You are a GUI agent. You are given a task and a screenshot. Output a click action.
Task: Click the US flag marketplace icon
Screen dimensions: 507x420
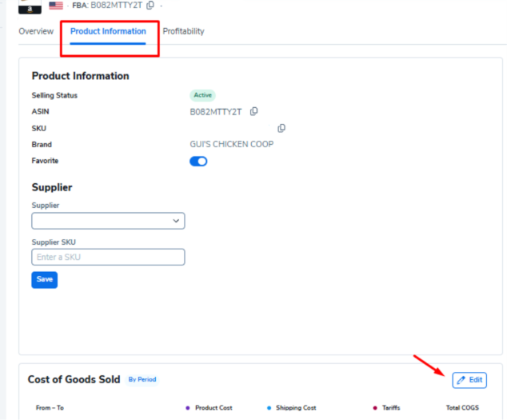click(56, 6)
